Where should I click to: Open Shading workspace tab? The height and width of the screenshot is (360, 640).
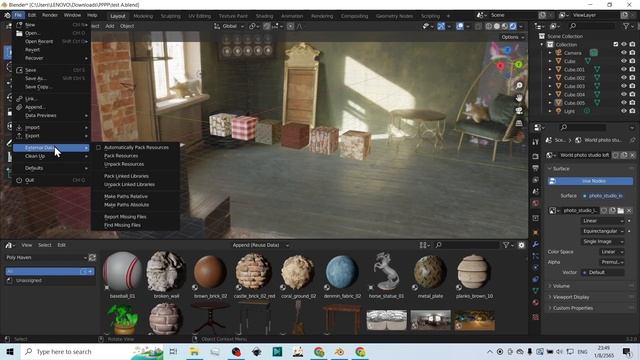coord(264,16)
